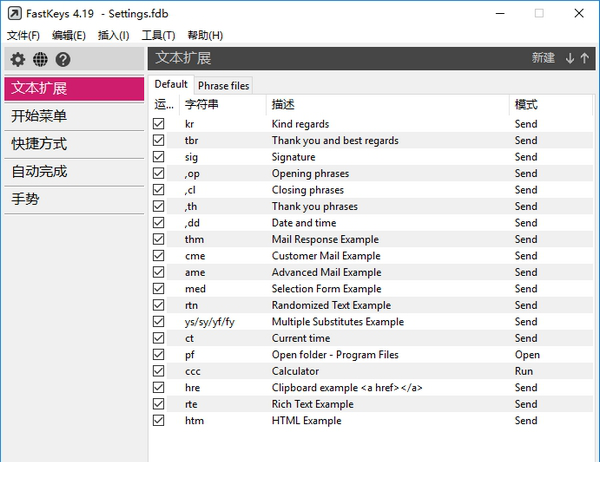Open the 文件(F) menu
This screenshot has height=480, width=600.
point(23,35)
